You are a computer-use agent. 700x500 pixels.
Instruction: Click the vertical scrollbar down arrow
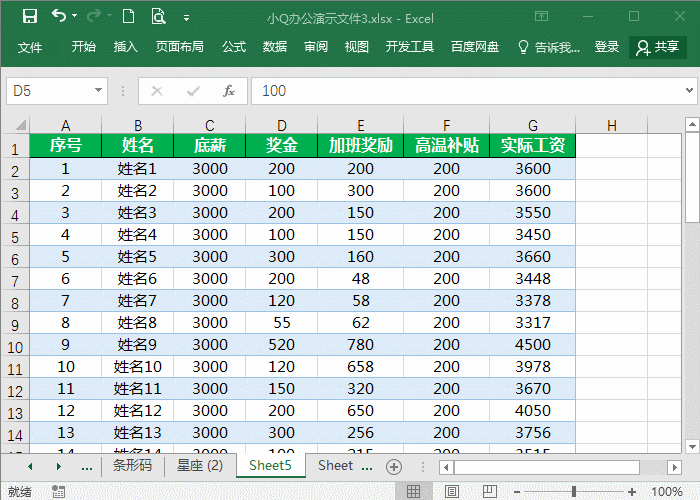coord(692,446)
